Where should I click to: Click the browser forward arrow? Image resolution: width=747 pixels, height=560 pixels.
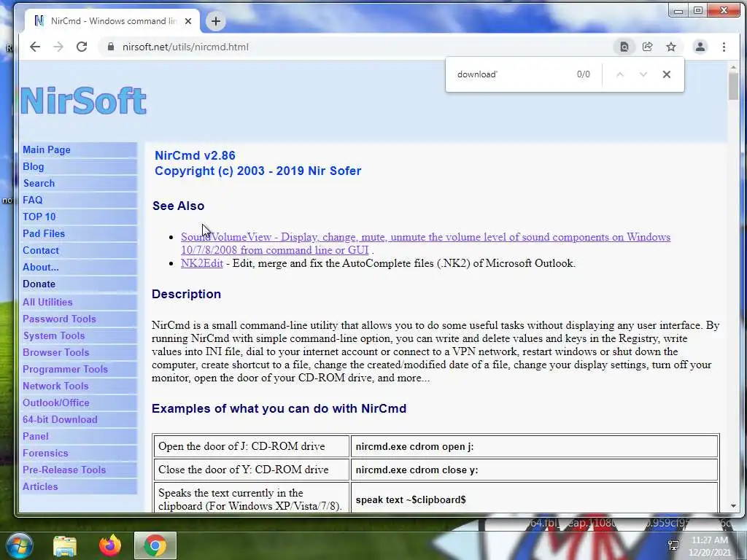click(58, 47)
